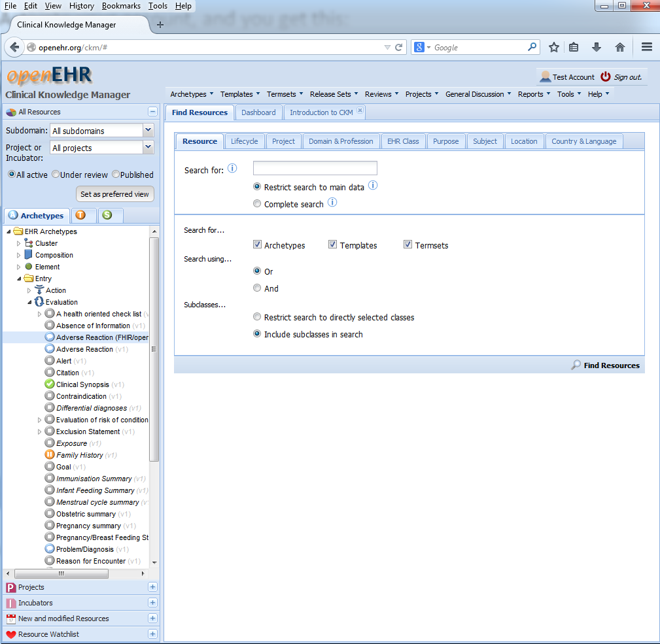Select the Under review radio button
The width and height of the screenshot is (660, 644).
[x=56, y=175]
